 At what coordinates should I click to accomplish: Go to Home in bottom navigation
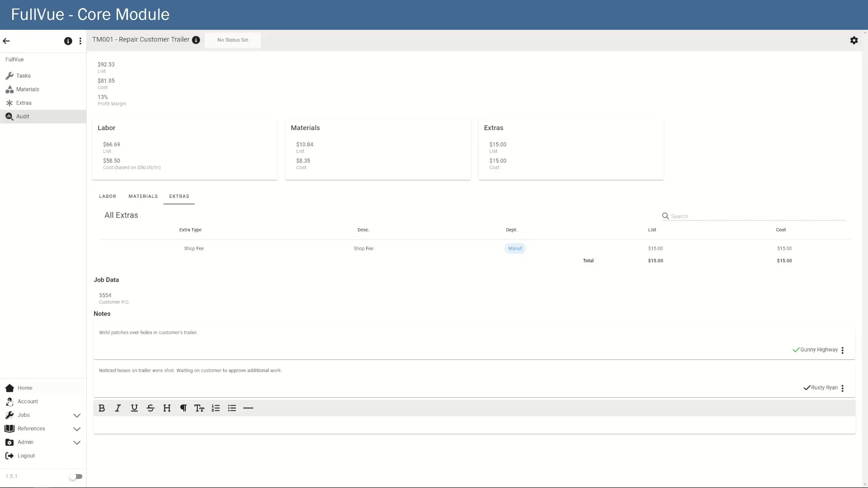click(43, 388)
